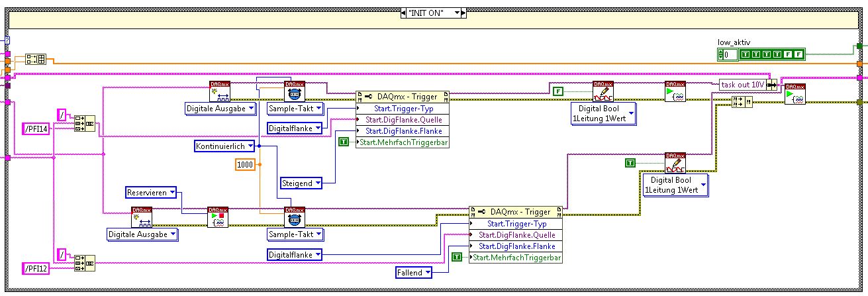Image resolution: width=868 pixels, height=296 pixels.
Task: Click the 1000 numeric constant
Action: tap(245, 164)
